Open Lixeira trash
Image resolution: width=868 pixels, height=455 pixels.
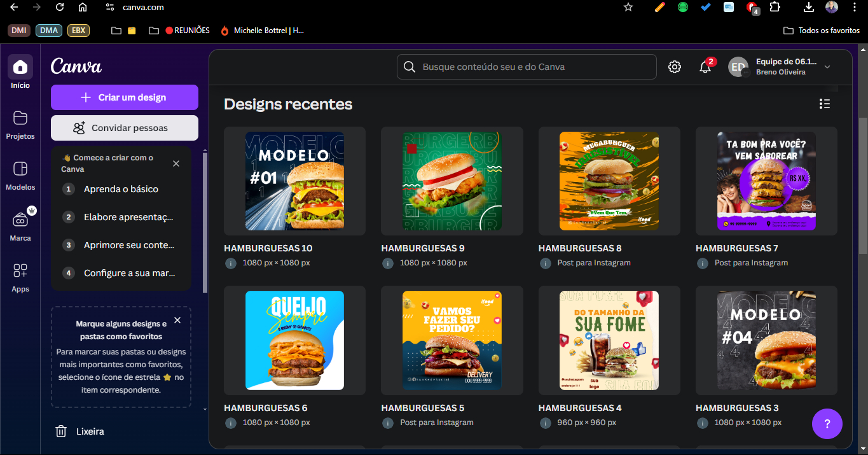80,431
